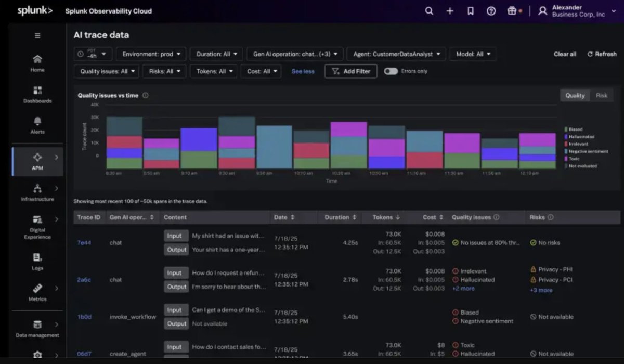The width and height of the screenshot is (624, 364).
Task: Expand the Quality issues: All filter
Action: [x=107, y=71]
